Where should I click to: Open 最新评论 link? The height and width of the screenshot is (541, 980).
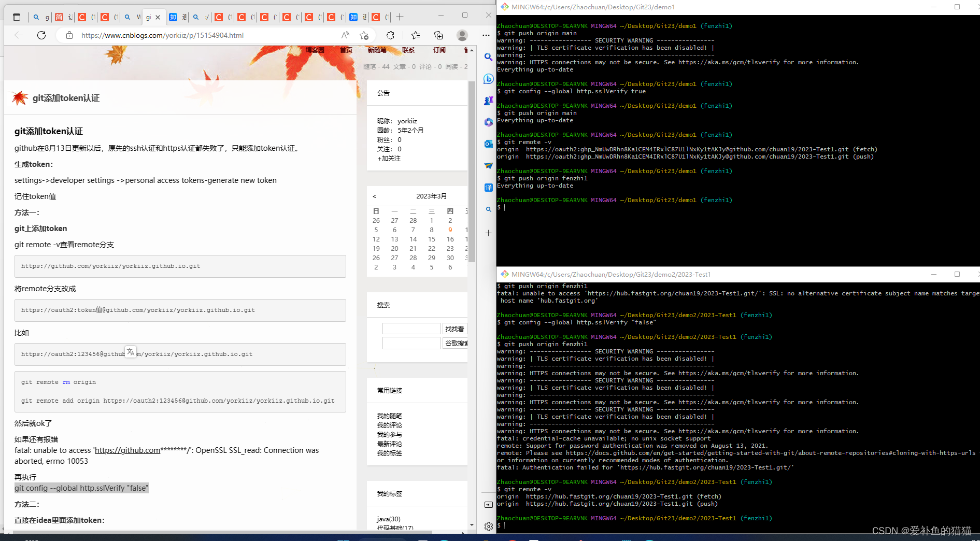[389, 444]
